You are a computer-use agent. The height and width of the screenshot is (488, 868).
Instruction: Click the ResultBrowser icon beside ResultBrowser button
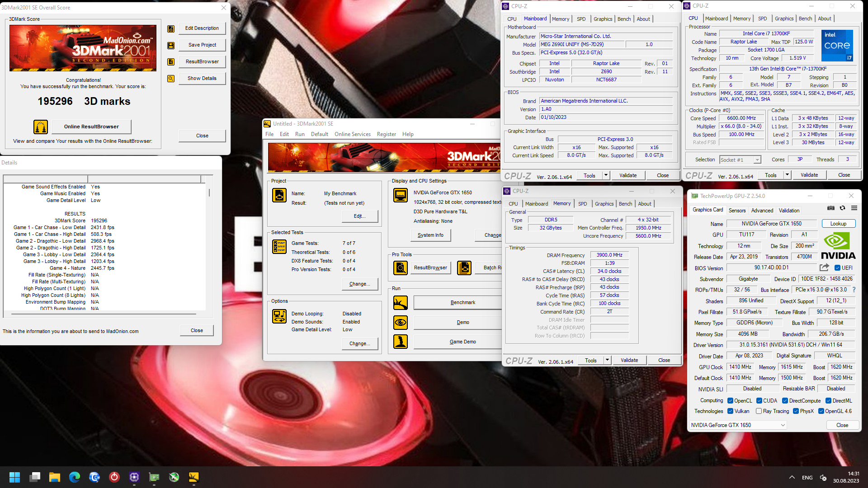coord(171,62)
